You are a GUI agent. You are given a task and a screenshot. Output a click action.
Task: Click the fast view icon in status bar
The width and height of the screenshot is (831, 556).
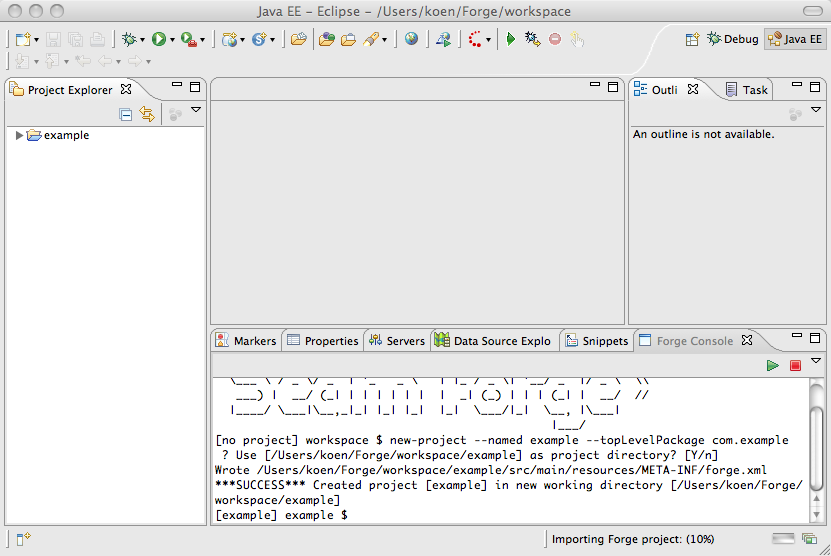23,539
